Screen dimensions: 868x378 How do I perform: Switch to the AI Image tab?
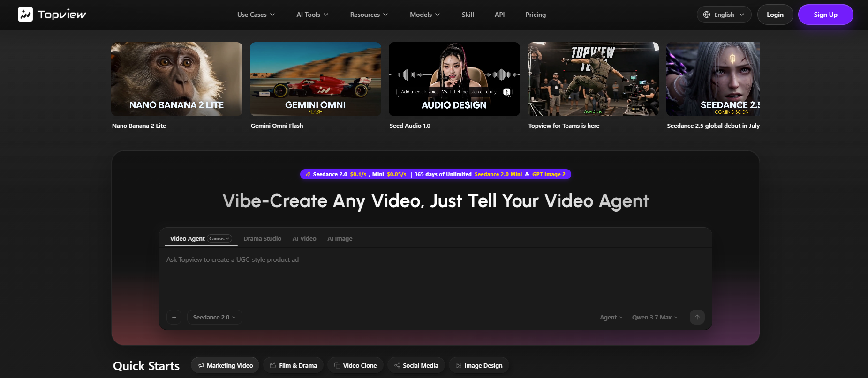(x=340, y=238)
